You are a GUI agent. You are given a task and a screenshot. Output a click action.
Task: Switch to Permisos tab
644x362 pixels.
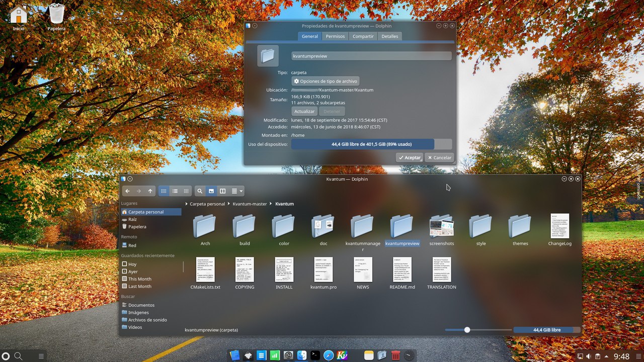tap(335, 36)
